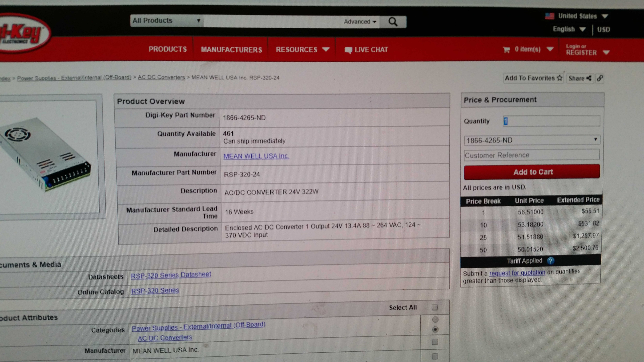Click the magnifying glass search icon
This screenshot has width=644, height=362.
click(393, 22)
